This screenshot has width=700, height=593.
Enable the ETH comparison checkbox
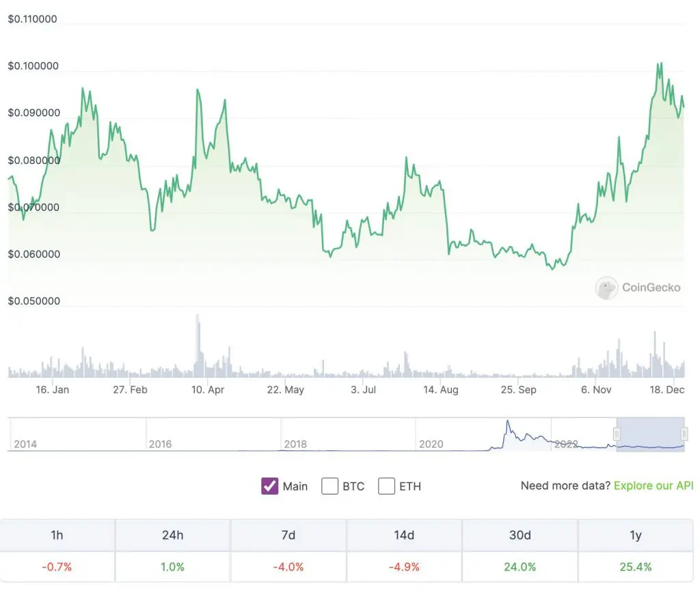coord(387,486)
